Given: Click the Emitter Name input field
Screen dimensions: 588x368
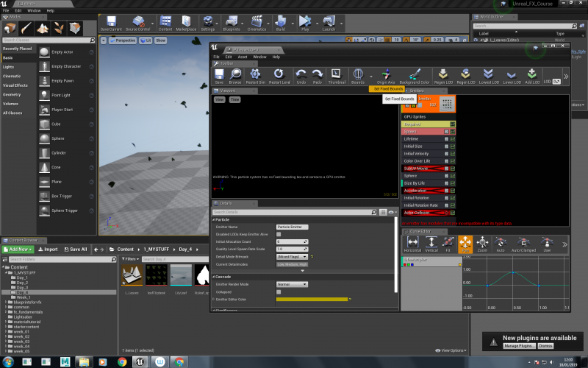Looking at the screenshot, I should click(292, 227).
